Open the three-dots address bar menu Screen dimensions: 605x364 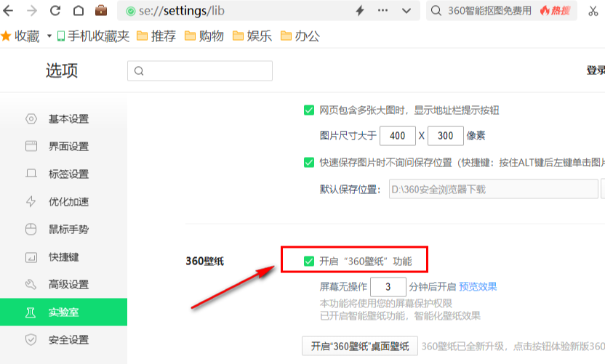[382, 10]
